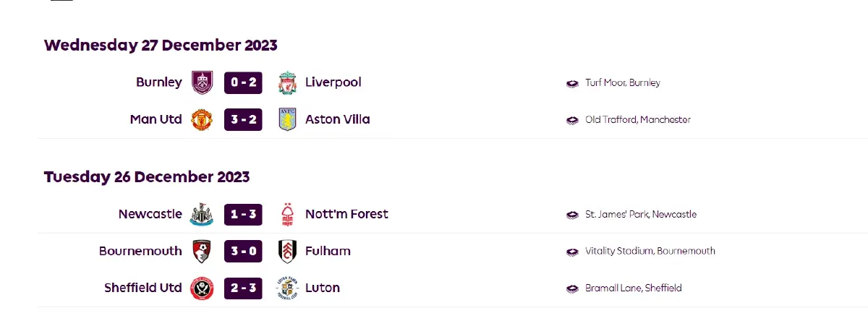The height and width of the screenshot is (321, 868).
Task: Click the stadium icon beside Vitality Stadium
Action: pyautogui.click(x=572, y=252)
